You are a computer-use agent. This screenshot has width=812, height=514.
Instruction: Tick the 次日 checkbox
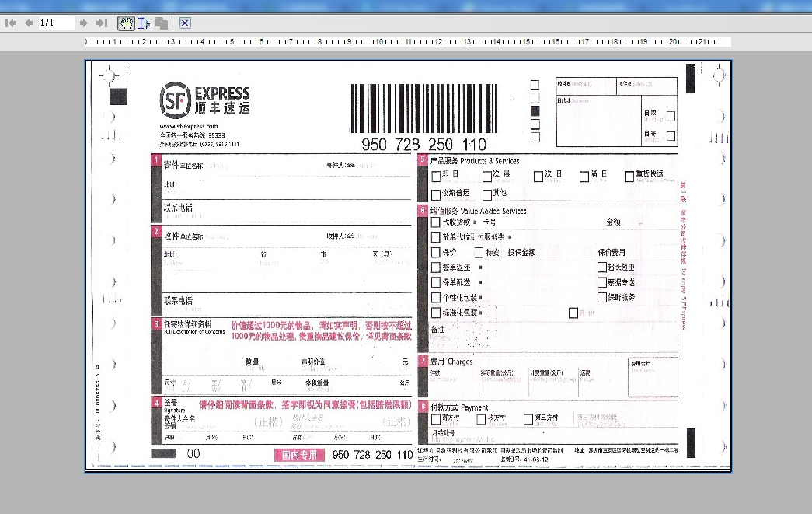point(538,177)
